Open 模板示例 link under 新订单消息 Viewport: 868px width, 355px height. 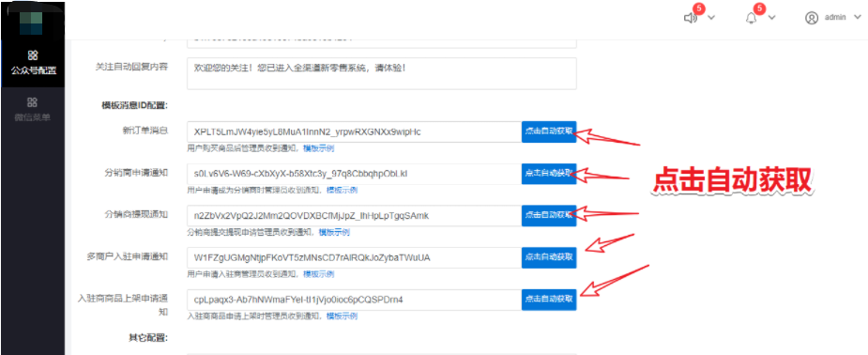tap(318, 148)
